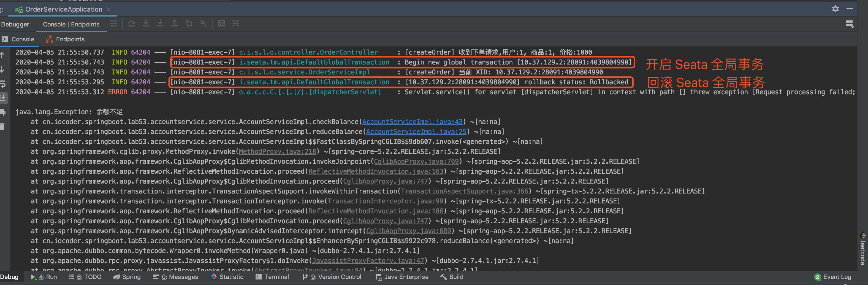Screen dimensions: 868x285
Task: Select the OrderServiceApplication session tab
Action: coord(63,9)
